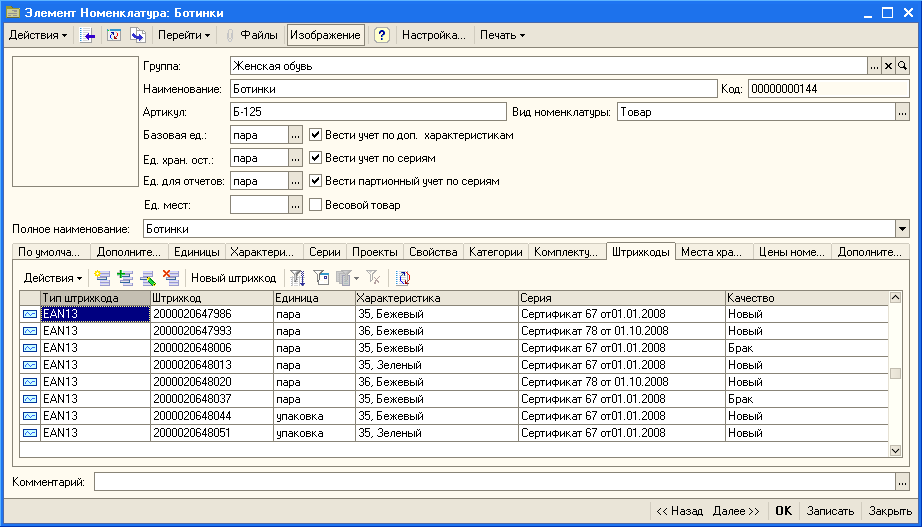Click the barcode table vertical scrollbar thumb
Screen dimensions: 922x527
(x=896, y=374)
